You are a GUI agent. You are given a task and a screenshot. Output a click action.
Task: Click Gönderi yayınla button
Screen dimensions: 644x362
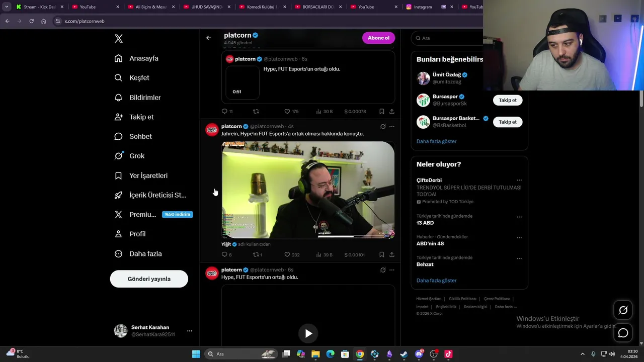[x=149, y=279]
